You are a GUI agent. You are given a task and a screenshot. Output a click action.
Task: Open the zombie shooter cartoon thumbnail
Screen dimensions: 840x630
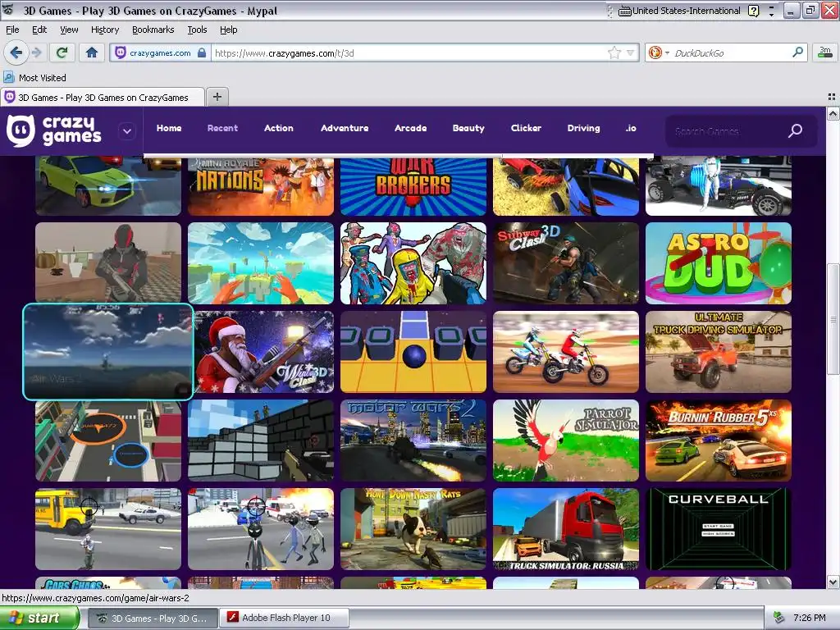(x=413, y=263)
